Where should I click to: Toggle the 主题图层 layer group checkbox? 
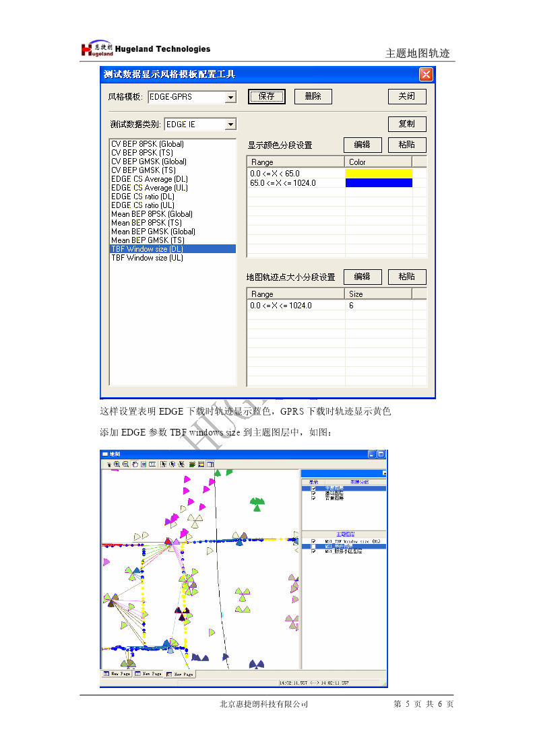coord(313,489)
